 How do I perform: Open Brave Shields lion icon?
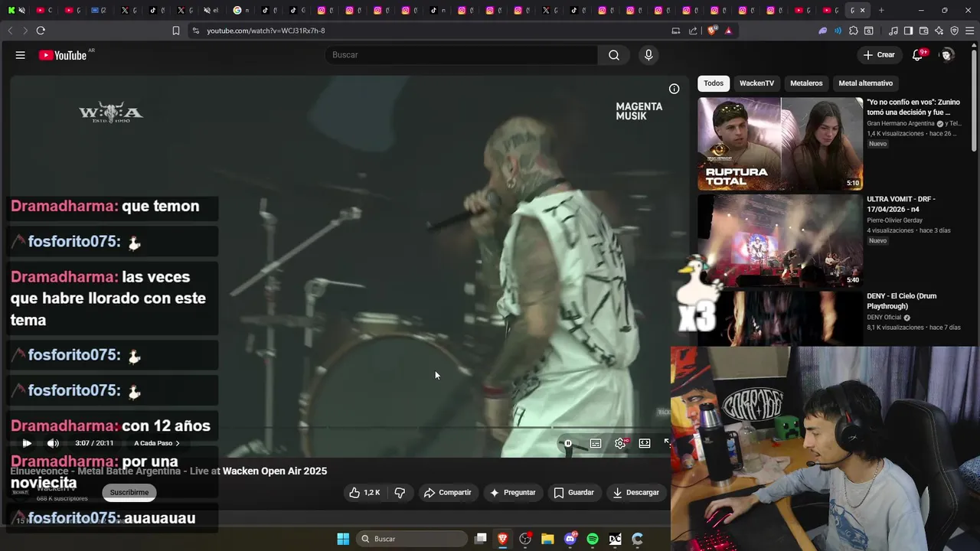pyautogui.click(x=712, y=31)
